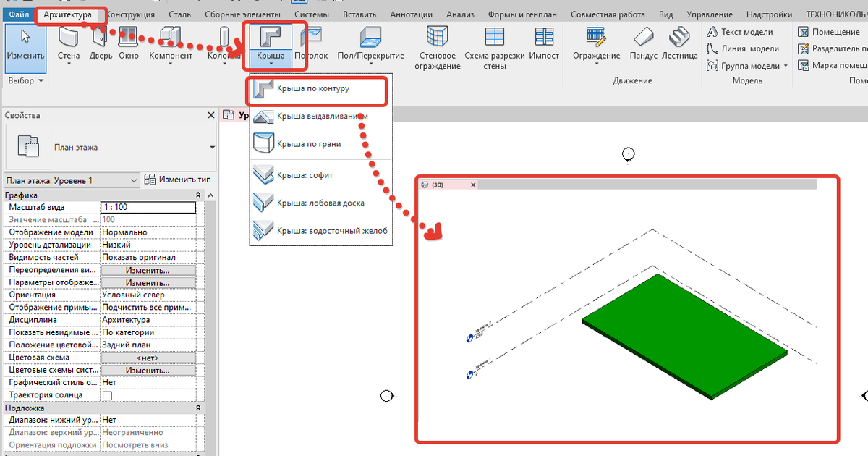Screen dimensions: 868x456
Task: Expand the Выбор panel dropdown
Action: [25, 80]
